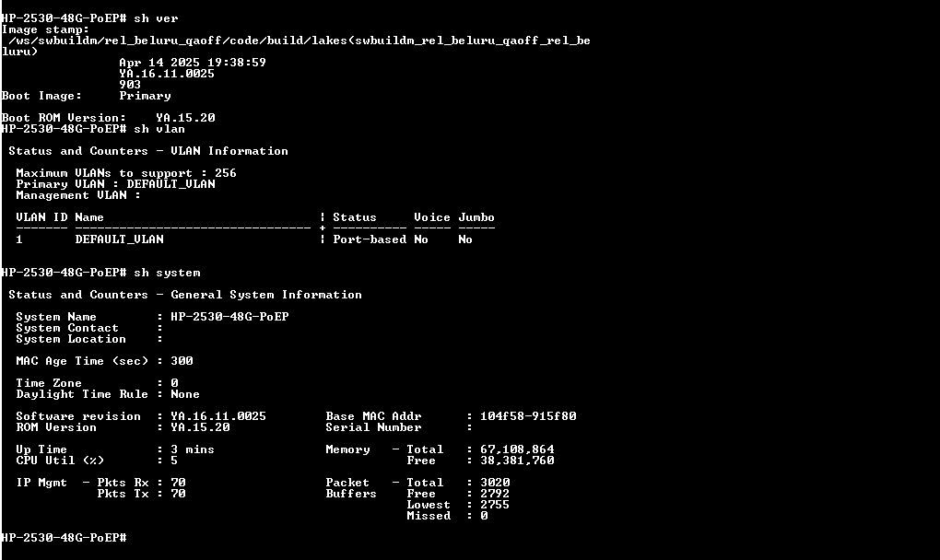This screenshot has width=940, height=560.
Task: Select heading 'Status and Counters - General System Information'
Action: [x=185, y=295]
